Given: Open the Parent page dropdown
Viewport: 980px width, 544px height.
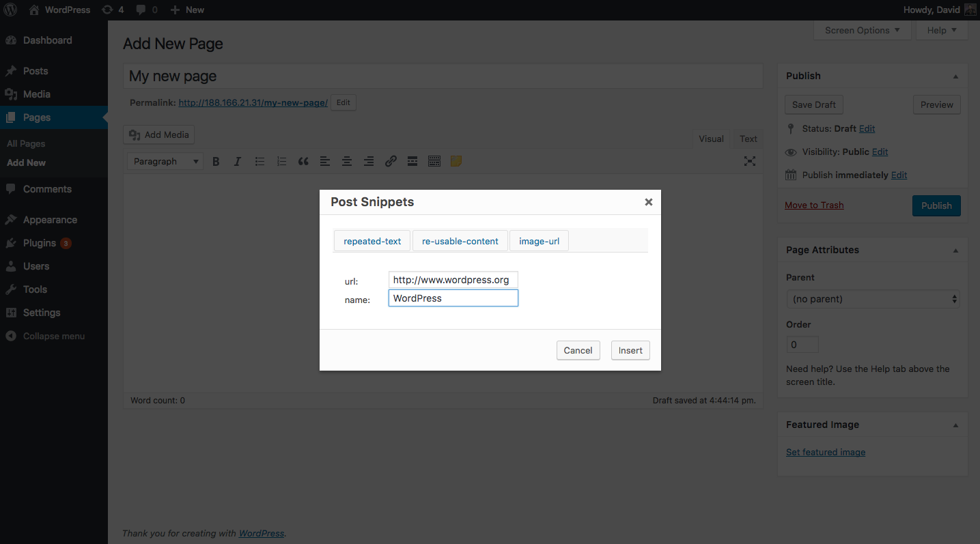Looking at the screenshot, I should point(873,299).
